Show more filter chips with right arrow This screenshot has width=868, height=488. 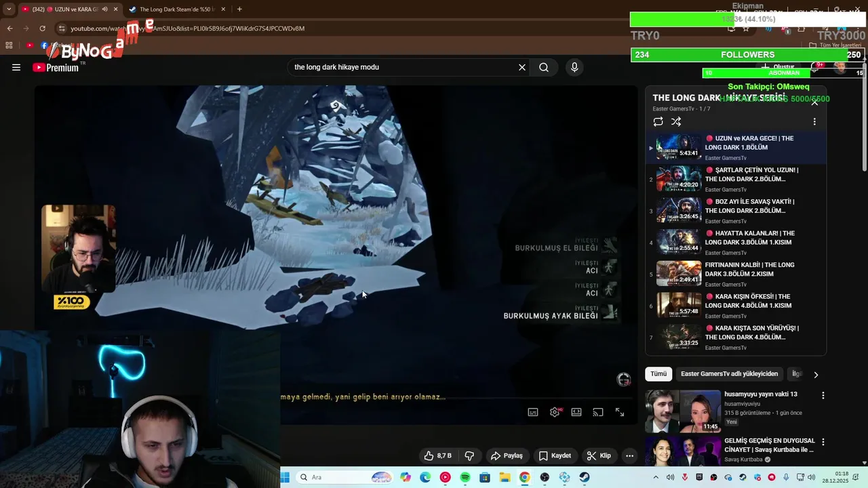[816, 374]
